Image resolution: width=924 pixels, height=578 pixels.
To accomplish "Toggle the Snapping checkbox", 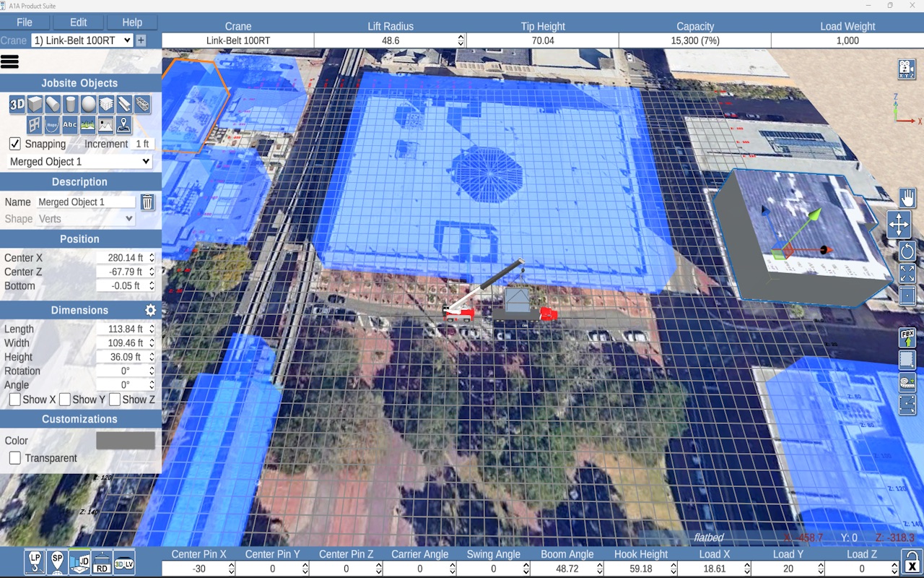I will click(x=14, y=144).
